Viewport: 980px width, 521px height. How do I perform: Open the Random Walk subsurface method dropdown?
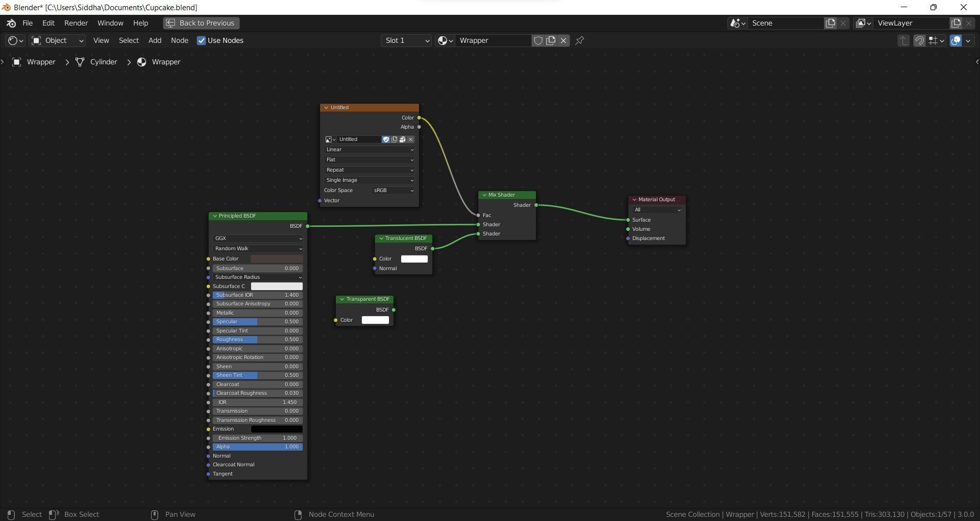[x=258, y=249]
